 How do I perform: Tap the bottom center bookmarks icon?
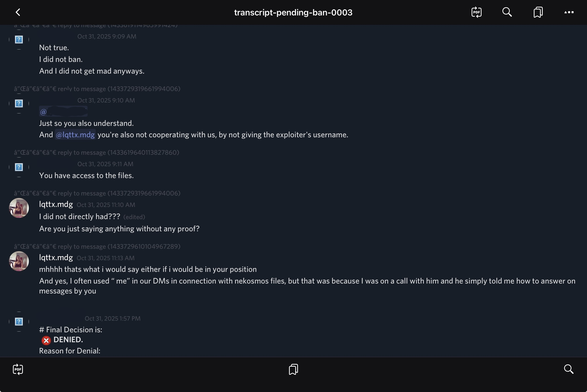click(293, 369)
